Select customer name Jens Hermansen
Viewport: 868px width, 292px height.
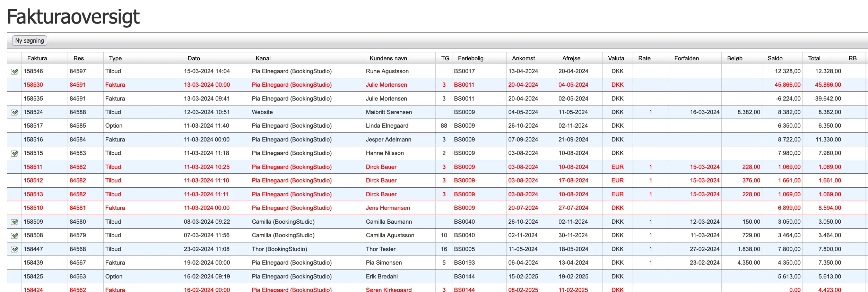coord(388,208)
